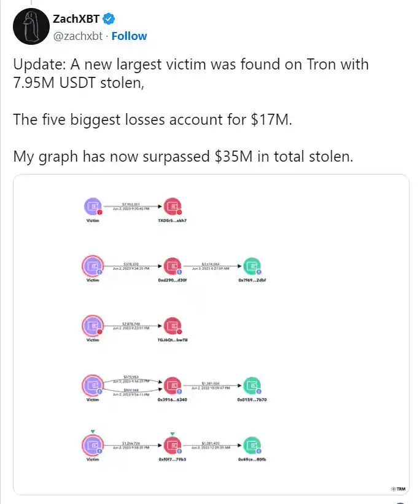Click the red wallet node TGJ6Qt...bwT8
Viewport: 420px width, 504px height.
click(173, 325)
